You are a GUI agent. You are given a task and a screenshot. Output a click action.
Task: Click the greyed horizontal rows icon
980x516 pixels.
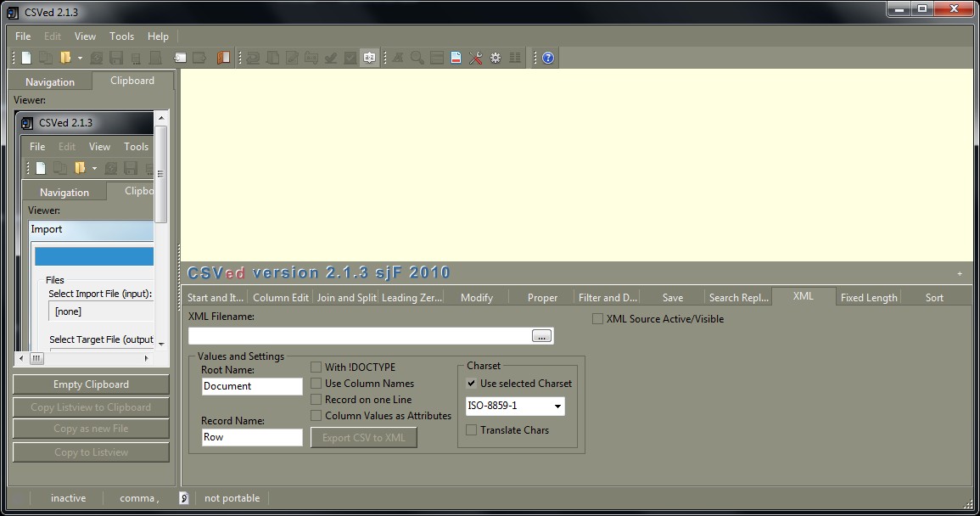(437, 59)
